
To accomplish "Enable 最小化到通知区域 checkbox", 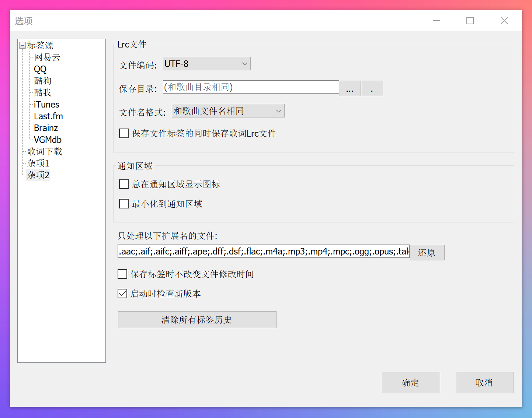I will (124, 204).
